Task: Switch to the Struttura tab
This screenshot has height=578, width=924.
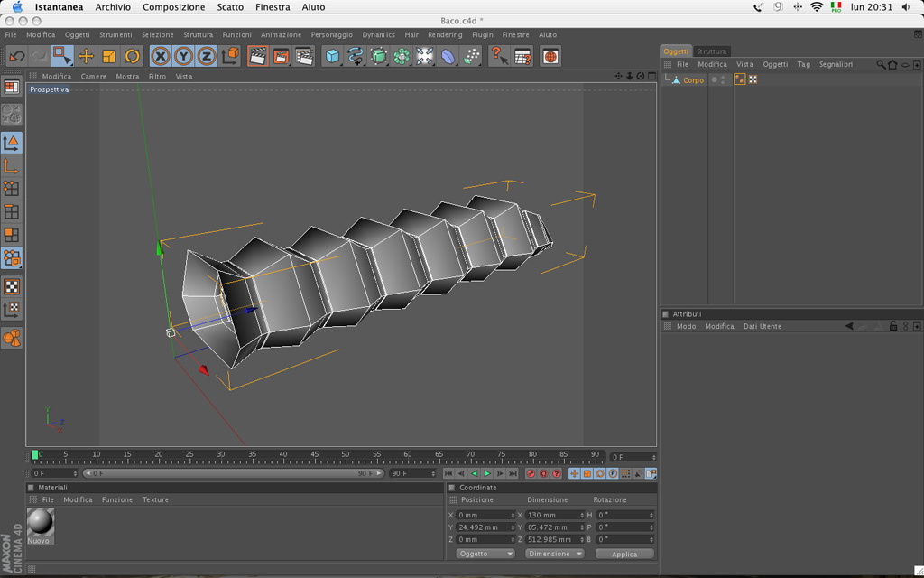Action: (x=711, y=51)
